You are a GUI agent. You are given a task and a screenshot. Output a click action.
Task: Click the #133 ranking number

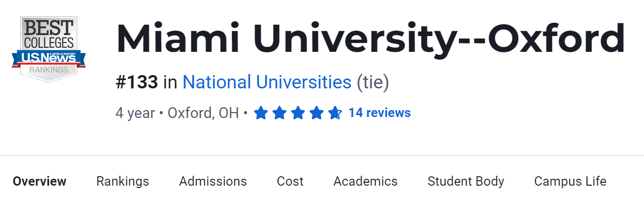137,82
